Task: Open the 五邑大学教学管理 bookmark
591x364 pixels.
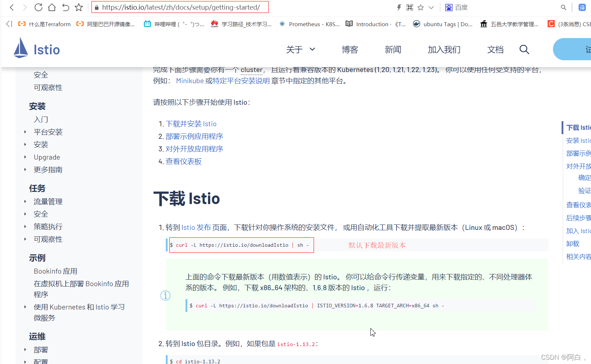Action: coord(509,24)
